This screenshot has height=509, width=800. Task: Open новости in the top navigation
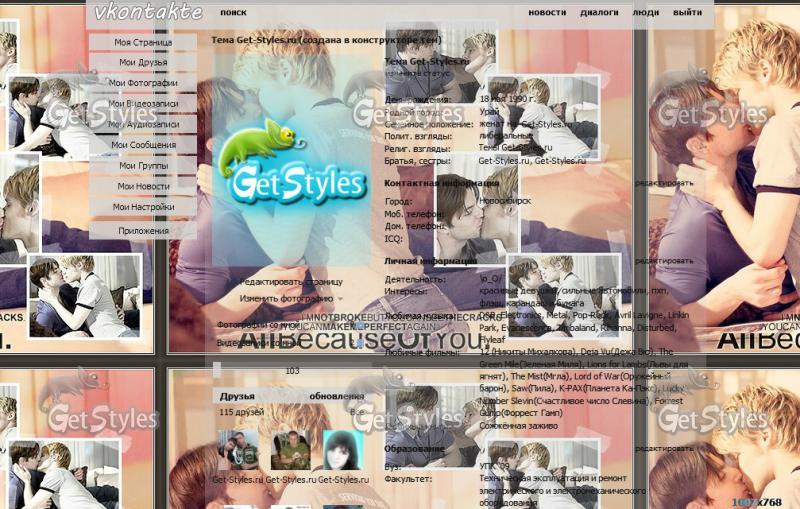click(x=547, y=13)
